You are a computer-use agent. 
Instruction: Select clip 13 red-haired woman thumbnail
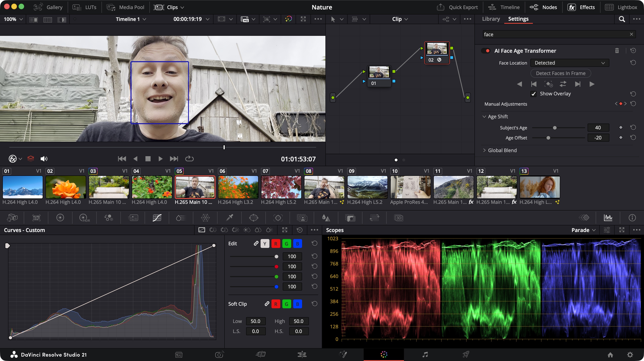pos(539,187)
